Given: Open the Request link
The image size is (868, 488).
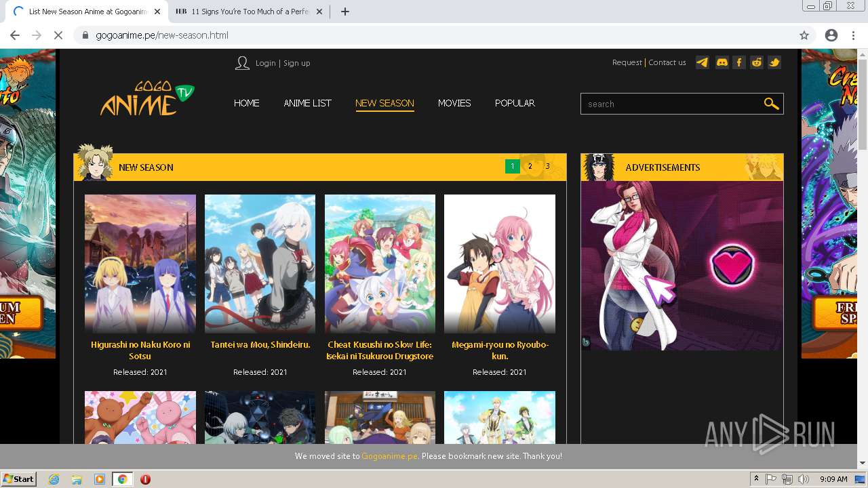Looking at the screenshot, I should (627, 62).
